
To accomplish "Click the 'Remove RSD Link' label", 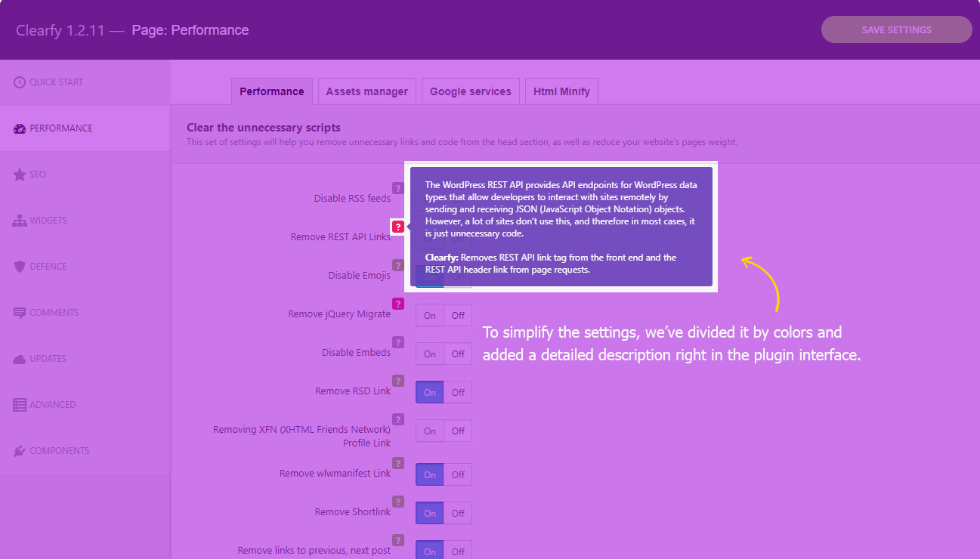I will point(353,391).
